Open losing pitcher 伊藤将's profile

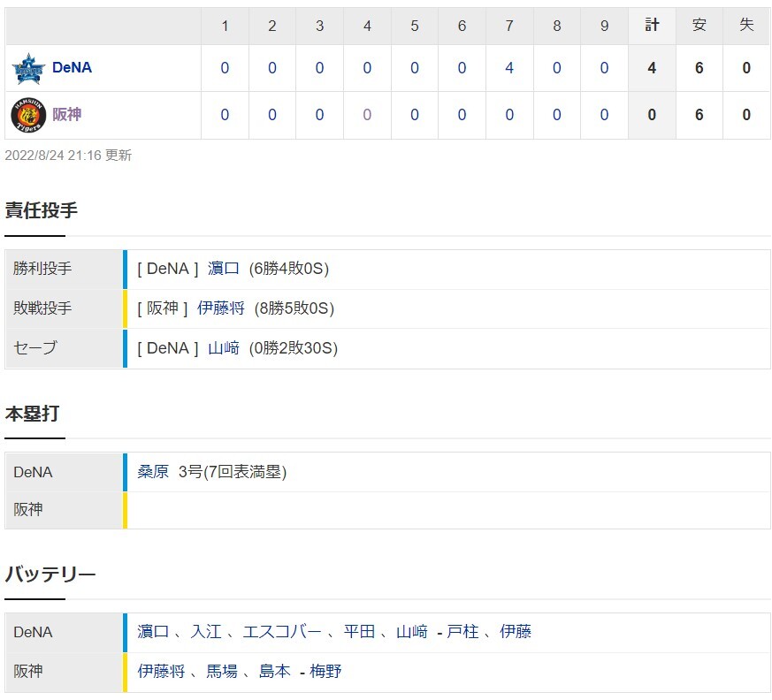221,308
